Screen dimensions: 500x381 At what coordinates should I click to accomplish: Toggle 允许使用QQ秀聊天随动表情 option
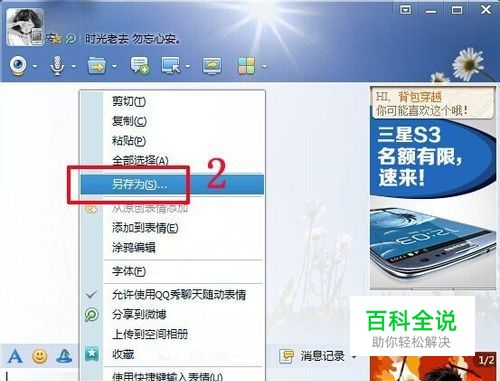tap(173, 295)
